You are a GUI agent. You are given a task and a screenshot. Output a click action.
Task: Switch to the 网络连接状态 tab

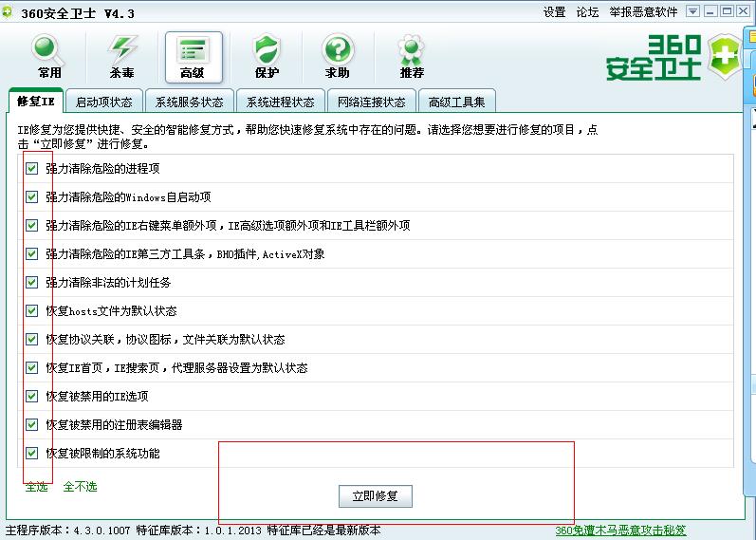click(372, 102)
